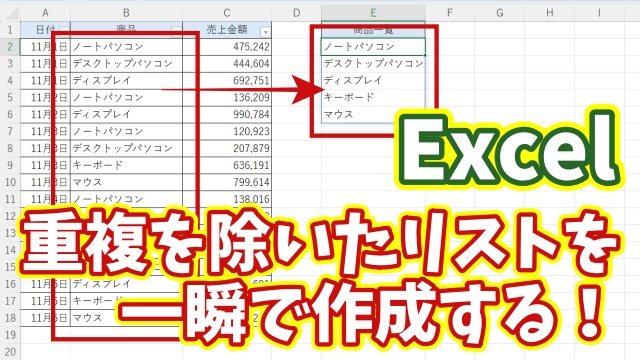Click the cell with value 120,923
This screenshot has height=360, width=640.
point(227,131)
